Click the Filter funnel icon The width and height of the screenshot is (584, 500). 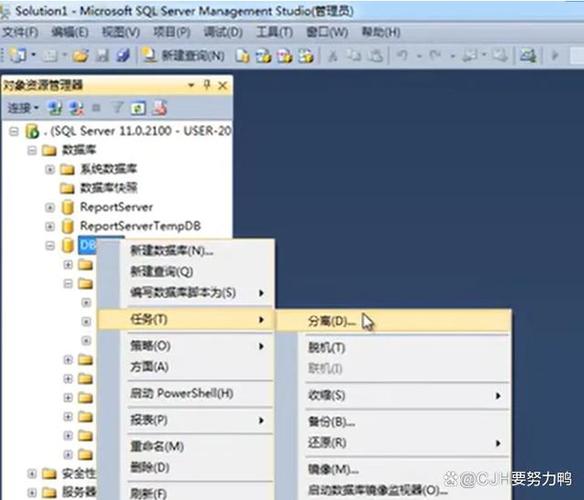117,108
